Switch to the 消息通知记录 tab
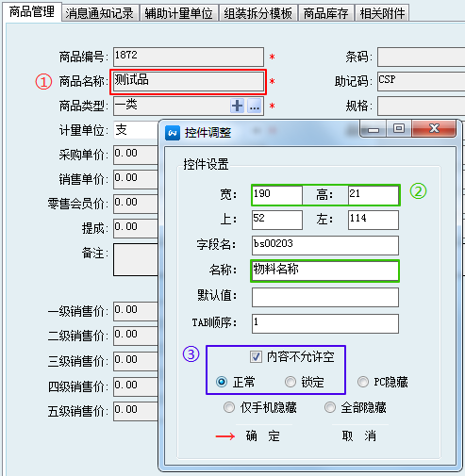Image resolution: width=465 pixels, height=476 pixels. 100,13
